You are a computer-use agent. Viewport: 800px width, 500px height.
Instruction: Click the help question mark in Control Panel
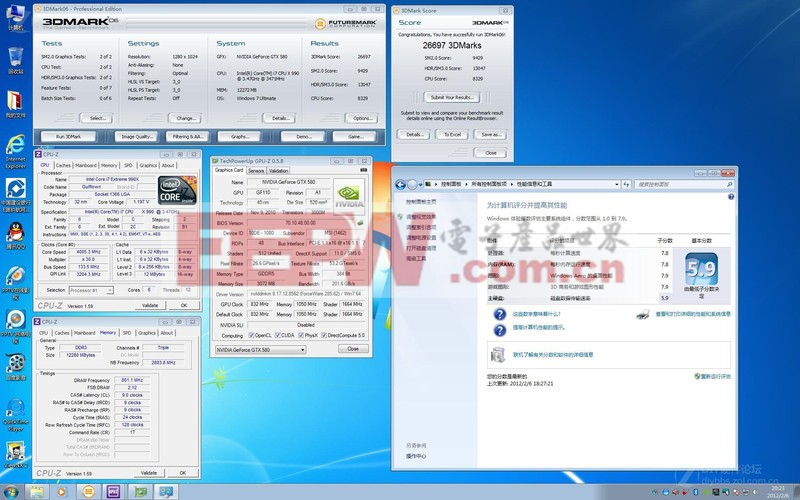coord(731,196)
